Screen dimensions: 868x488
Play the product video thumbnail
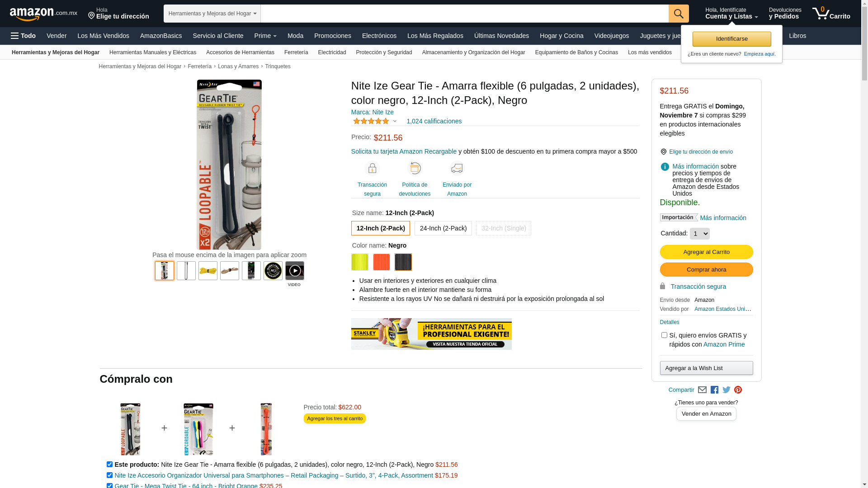[x=295, y=271]
